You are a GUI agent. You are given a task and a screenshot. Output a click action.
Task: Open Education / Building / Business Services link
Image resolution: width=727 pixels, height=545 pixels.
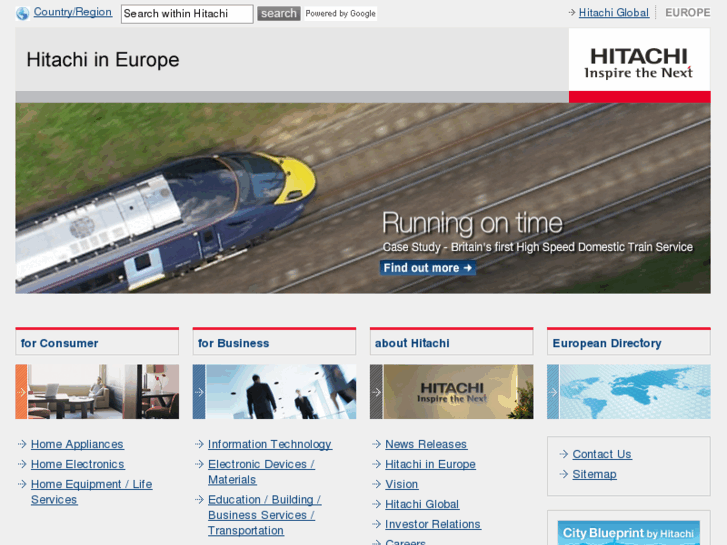pos(264,515)
